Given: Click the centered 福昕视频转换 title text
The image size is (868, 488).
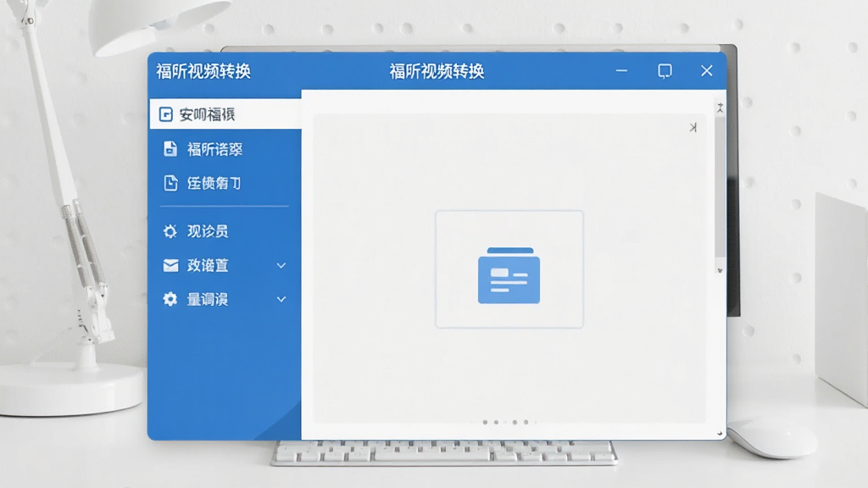Looking at the screenshot, I should pos(437,71).
